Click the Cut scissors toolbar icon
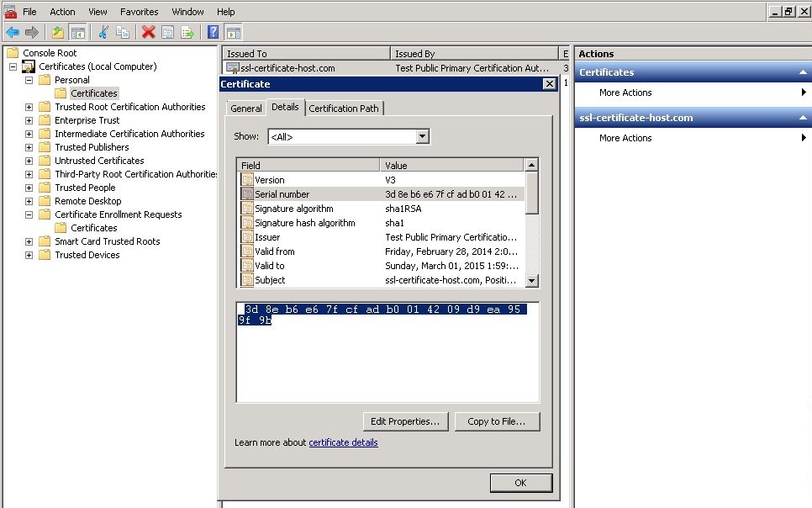 tap(103, 32)
